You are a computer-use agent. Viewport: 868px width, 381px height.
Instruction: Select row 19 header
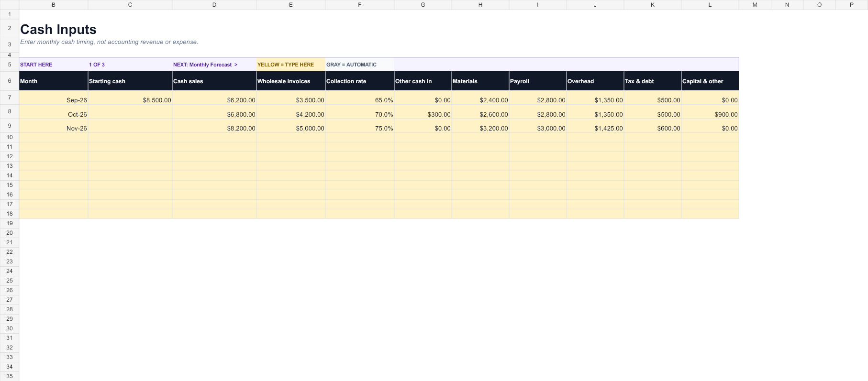coord(10,223)
